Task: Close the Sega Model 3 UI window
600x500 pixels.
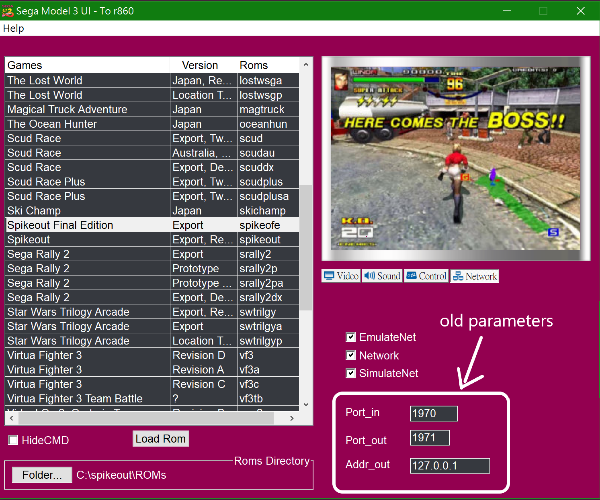Action: coord(580,11)
